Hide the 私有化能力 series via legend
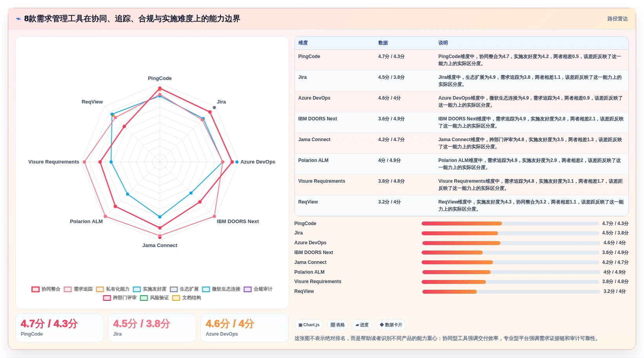644x358 pixels. coord(113,289)
